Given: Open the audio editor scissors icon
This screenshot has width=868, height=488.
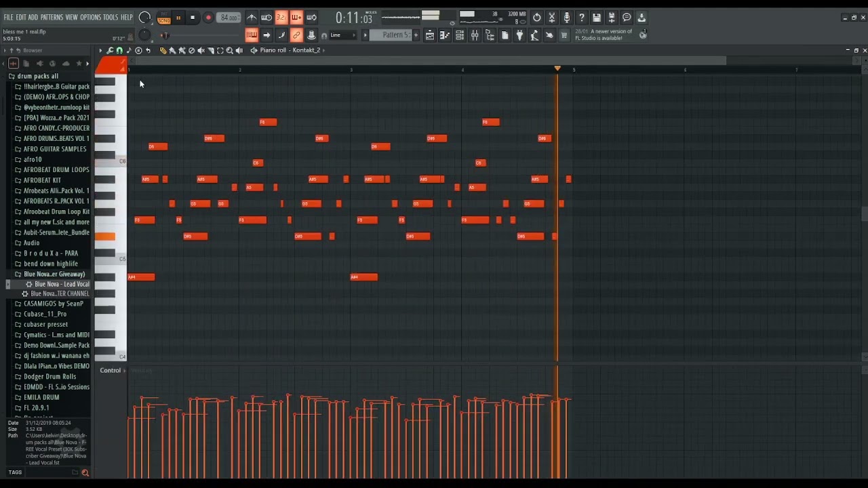Looking at the screenshot, I should tap(552, 17).
